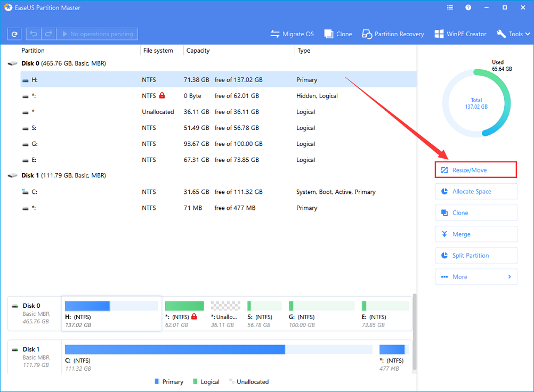Viewport: 534px width, 392px height.
Task: Click the File system column header
Action: (158, 51)
